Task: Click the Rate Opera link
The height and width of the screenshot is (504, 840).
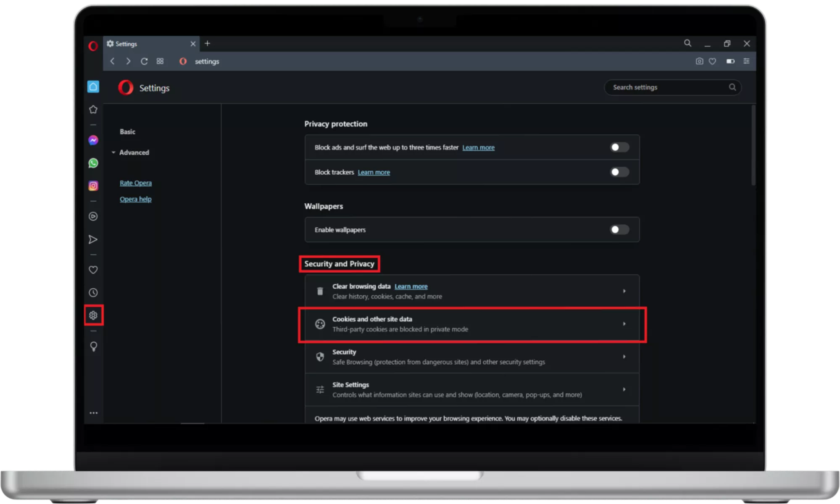Action: [x=135, y=183]
